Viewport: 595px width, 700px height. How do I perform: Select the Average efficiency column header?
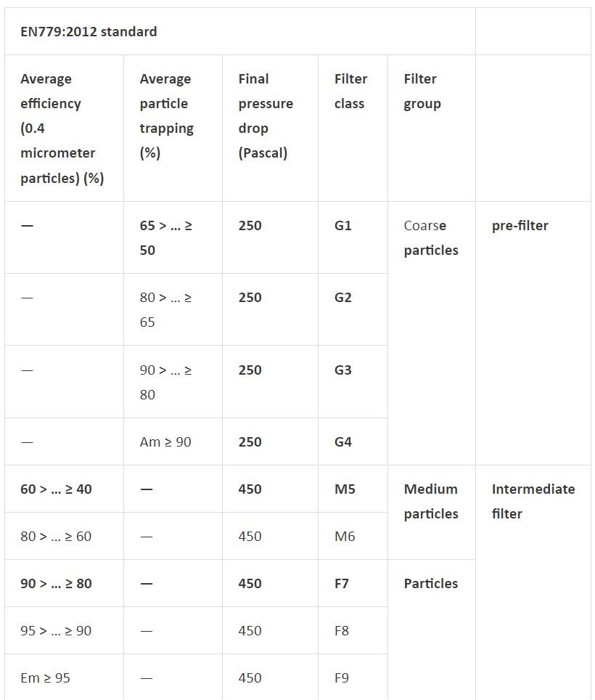65,128
